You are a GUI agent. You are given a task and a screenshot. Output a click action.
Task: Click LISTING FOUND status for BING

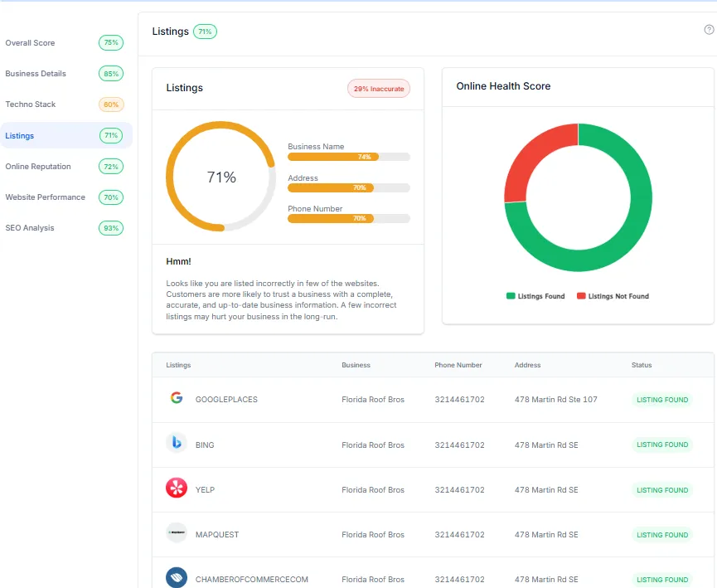point(662,445)
